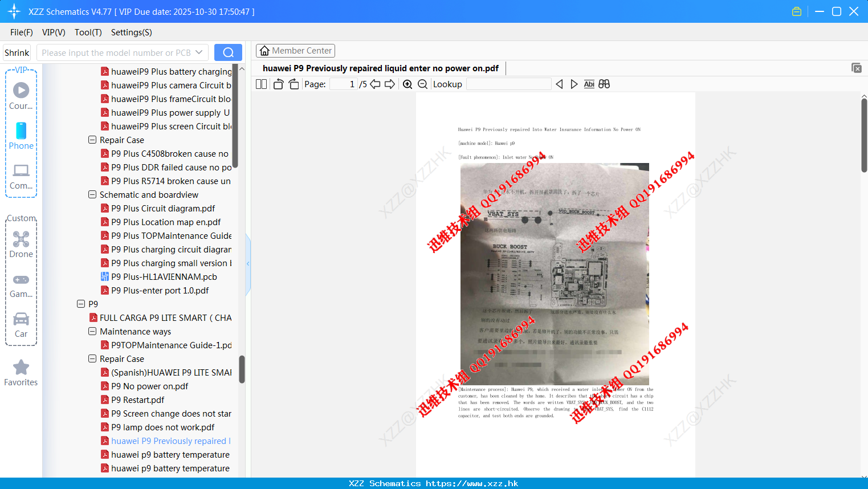Viewport: 868px width, 489px height.
Task: Click the page number input field
Action: click(x=343, y=84)
